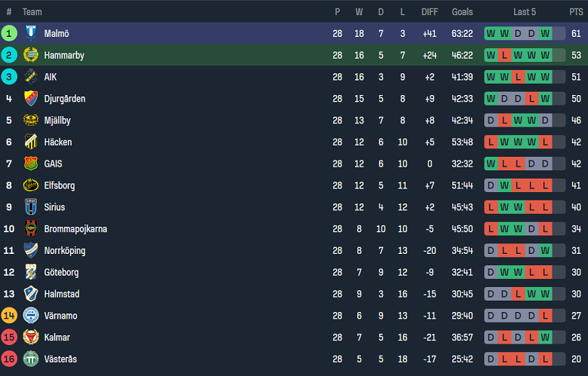Open the Elfsborg crest icon
Image resolution: width=588 pixels, height=376 pixels.
31,185
